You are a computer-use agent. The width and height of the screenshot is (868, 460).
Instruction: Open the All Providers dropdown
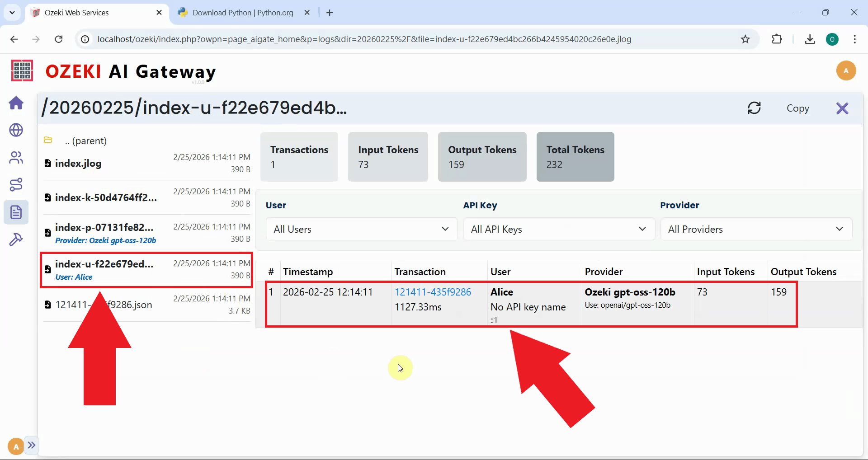coord(756,229)
